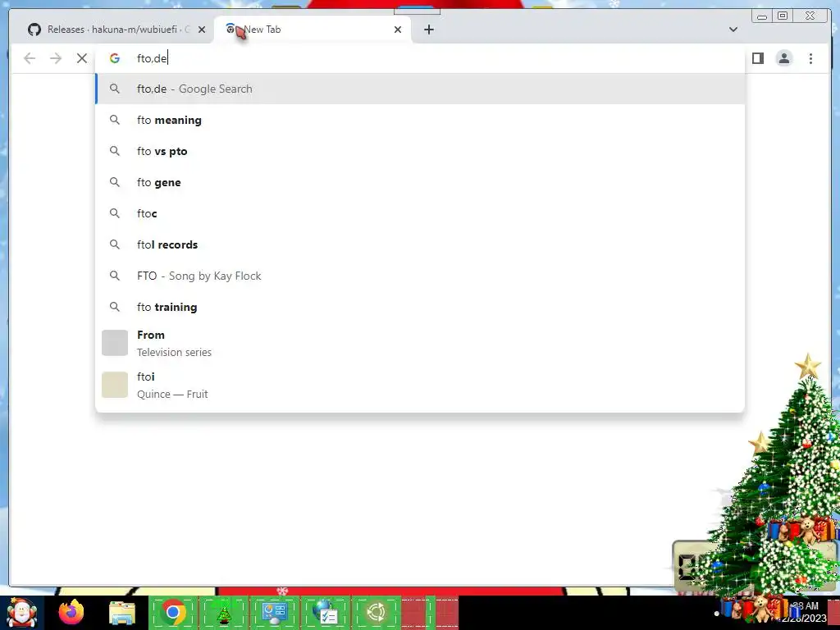840x630 pixels.
Task: Pick the 'ftoc' suggestion
Action: [x=421, y=213]
